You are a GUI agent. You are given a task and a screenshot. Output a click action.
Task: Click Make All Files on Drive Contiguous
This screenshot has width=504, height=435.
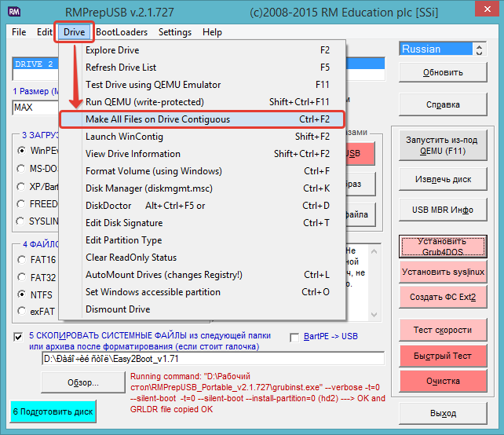click(203, 119)
